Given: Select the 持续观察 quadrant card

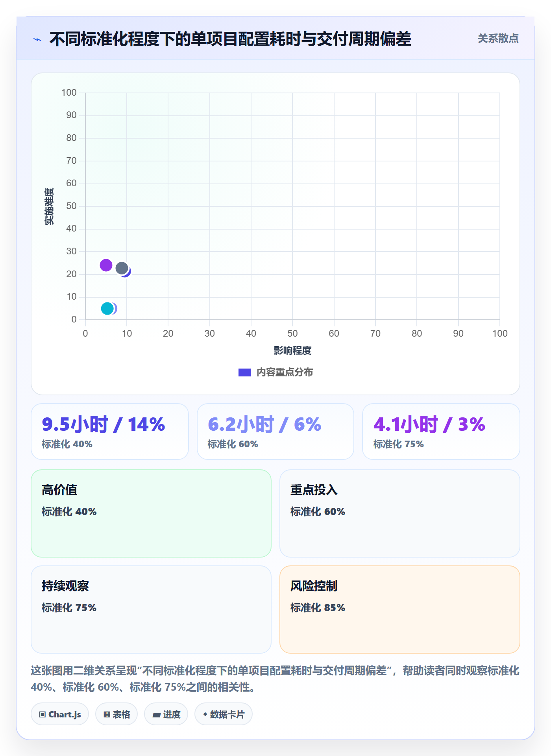Looking at the screenshot, I should pyautogui.click(x=151, y=610).
